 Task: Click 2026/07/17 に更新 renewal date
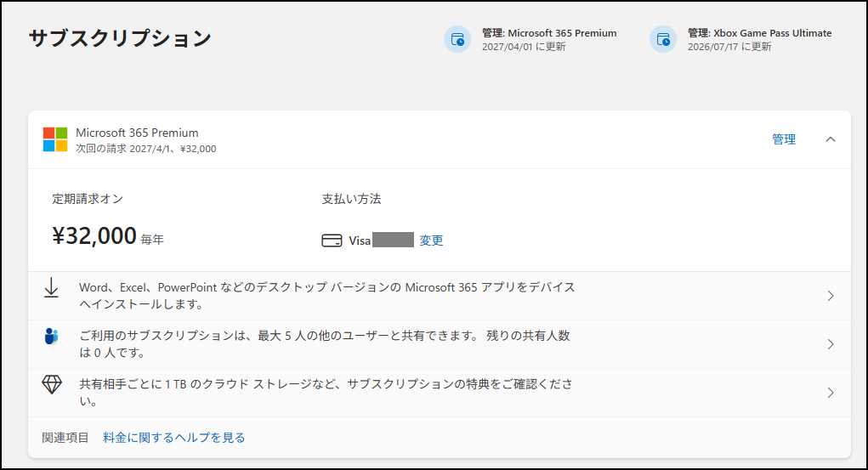(x=729, y=47)
